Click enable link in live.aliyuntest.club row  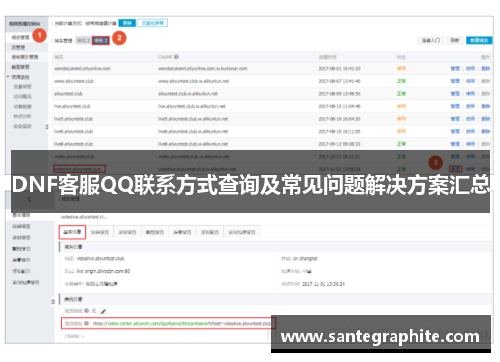point(470,106)
